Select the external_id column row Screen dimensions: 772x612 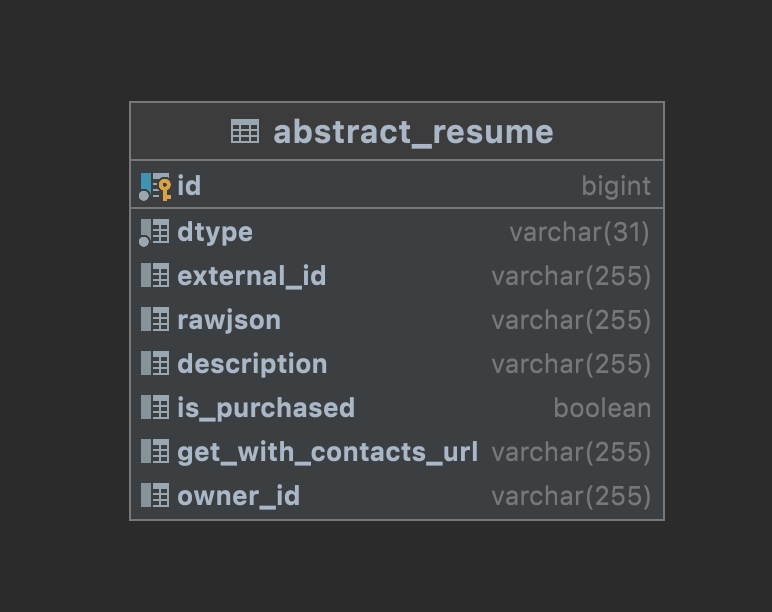tap(397, 276)
